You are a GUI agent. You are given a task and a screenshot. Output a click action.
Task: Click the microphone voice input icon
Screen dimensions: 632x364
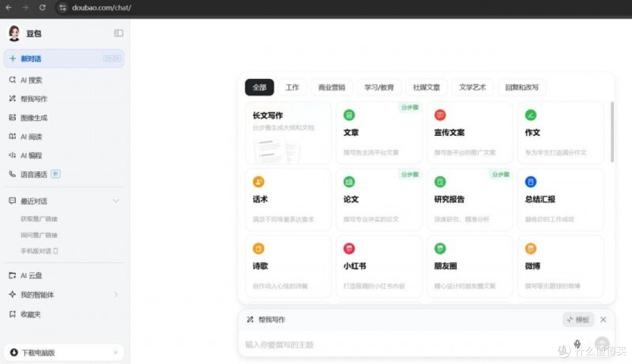click(x=577, y=344)
